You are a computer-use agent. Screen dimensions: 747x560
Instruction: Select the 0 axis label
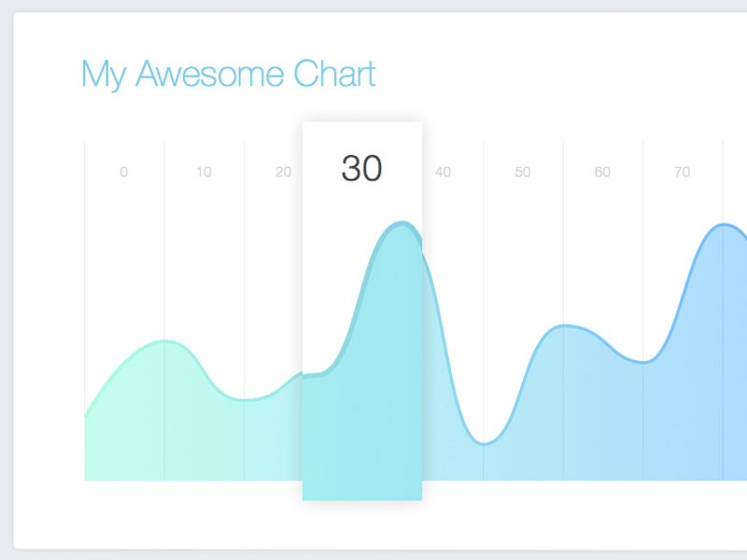point(124,172)
